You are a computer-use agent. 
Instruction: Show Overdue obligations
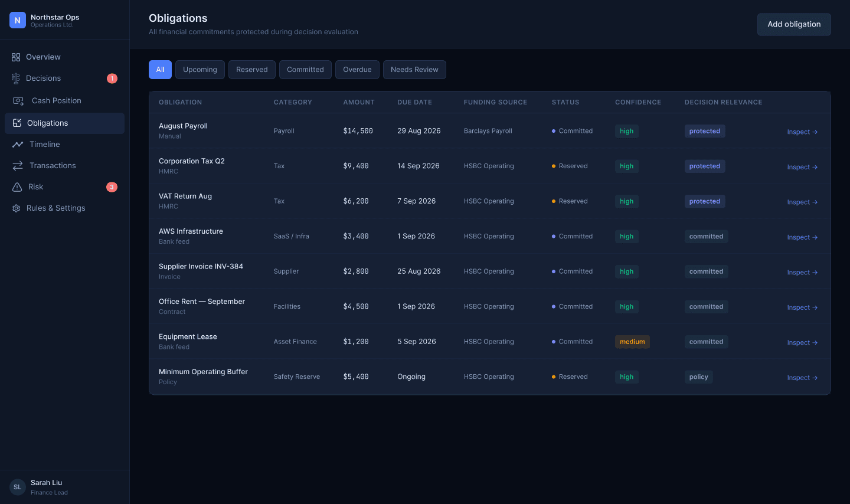click(x=357, y=70)
